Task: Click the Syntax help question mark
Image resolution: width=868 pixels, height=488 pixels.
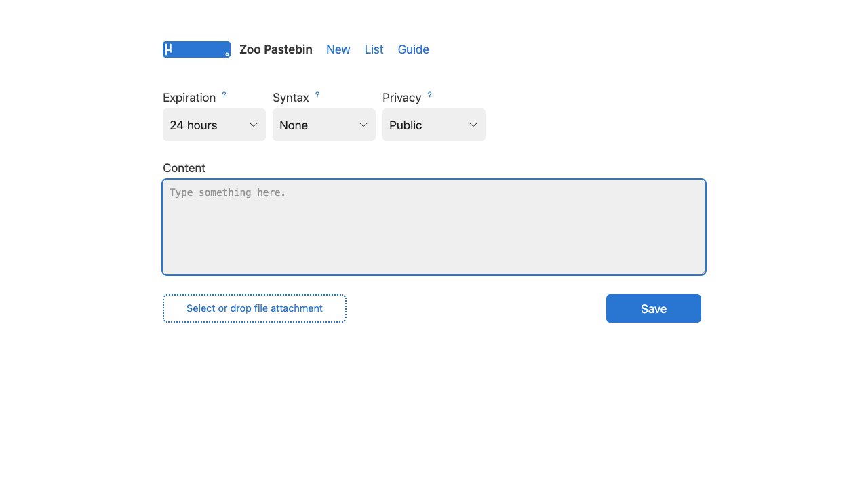Action: (x=317, y=95)
